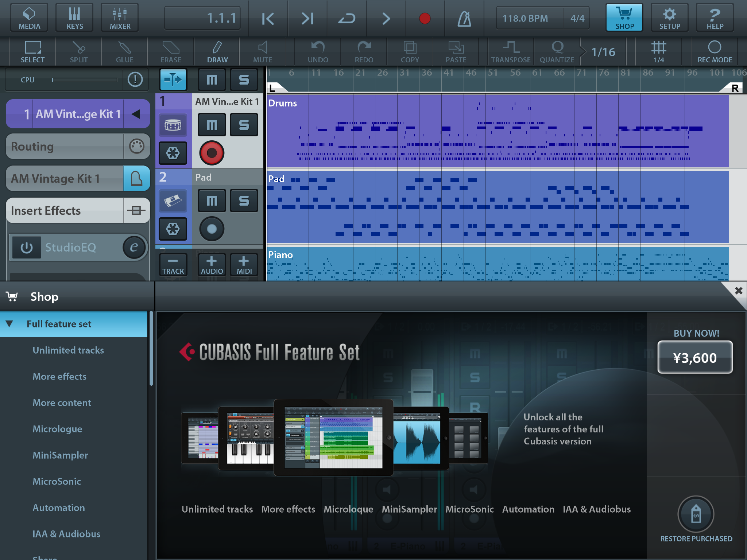Click the COPY button
This screenshot has width=747, height=560.
point(410,52)
